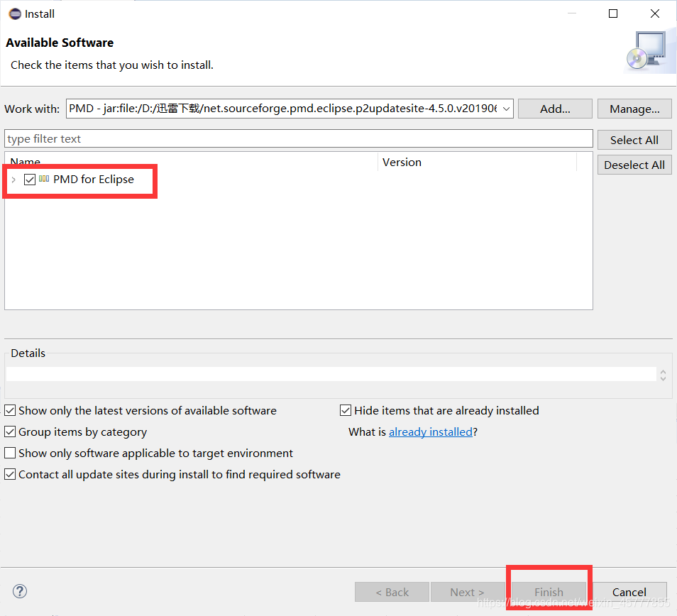Click the help question mark icon
This screenshot has width=677, height=616.
pyautogui.click(x=20, y=591)
